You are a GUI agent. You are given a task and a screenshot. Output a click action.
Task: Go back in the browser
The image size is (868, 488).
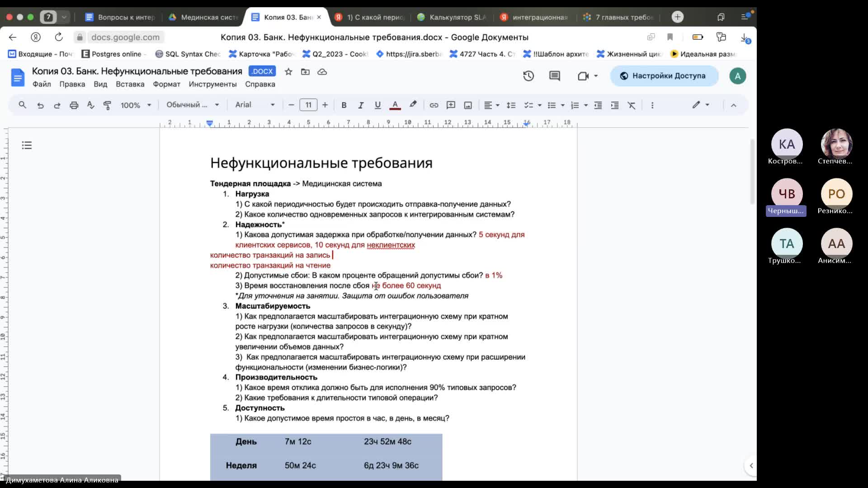13,37
